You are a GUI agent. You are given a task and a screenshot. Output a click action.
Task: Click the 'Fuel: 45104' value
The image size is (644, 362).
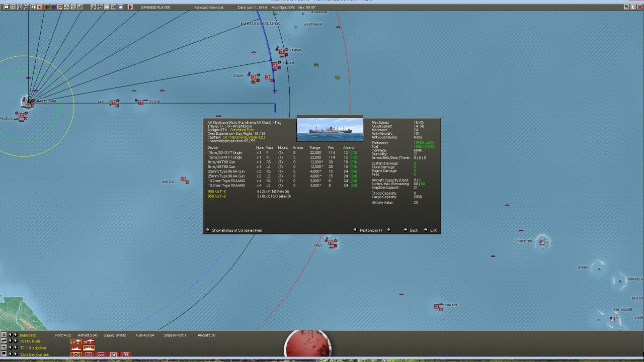point(145,335)
